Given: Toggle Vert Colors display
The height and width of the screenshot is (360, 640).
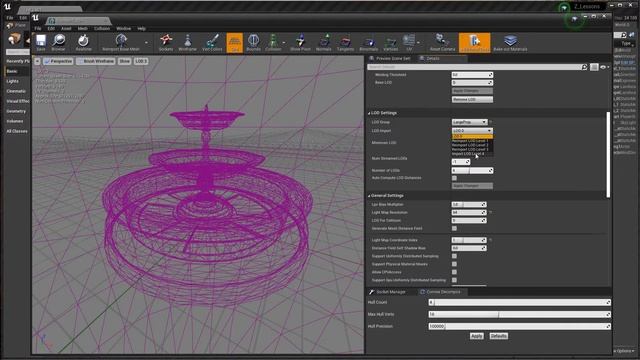Looking at the screenshot, I should click(x=212, y=42).
